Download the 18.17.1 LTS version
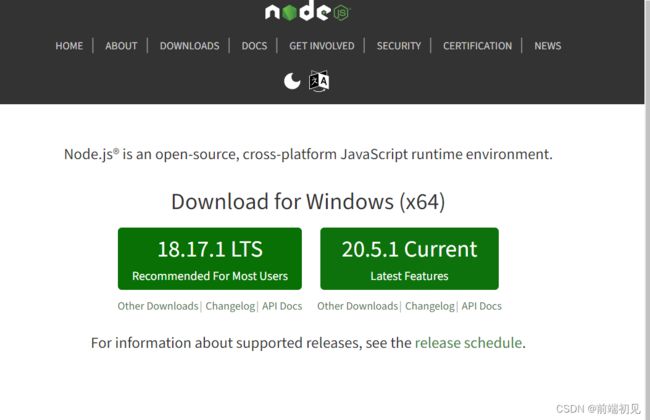This screenshot has height=420, width=650. tap(210, 259)
